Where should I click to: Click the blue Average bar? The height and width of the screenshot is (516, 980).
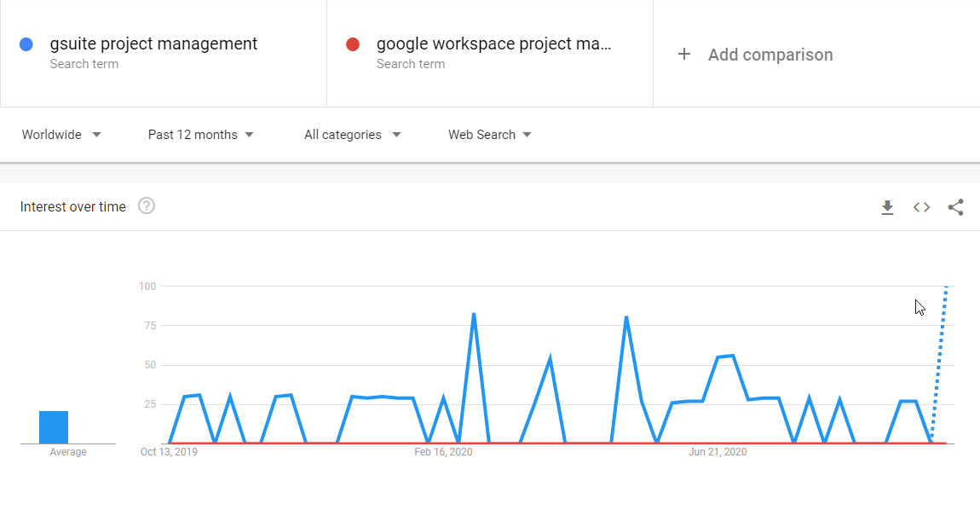(54, 427)
